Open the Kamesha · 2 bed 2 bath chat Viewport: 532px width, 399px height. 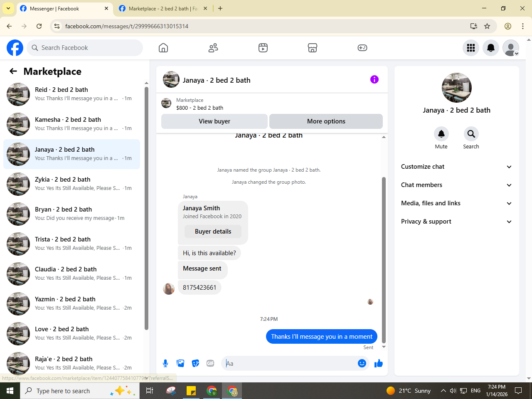coord(71,124)
